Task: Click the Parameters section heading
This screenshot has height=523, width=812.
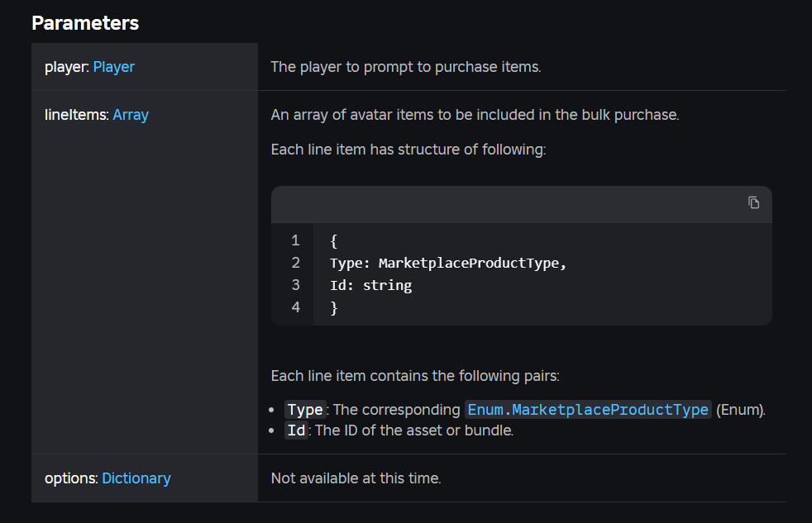Action: [x=85, y=23]
